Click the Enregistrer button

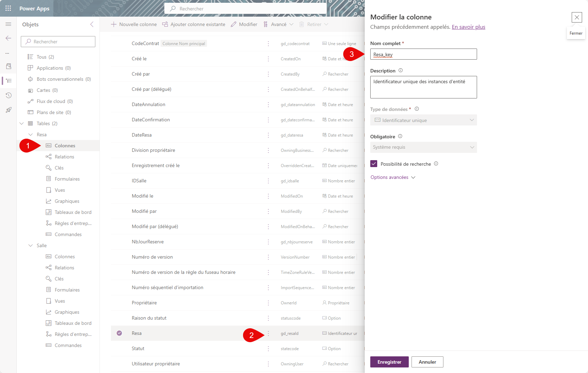click(x=389, y=362)
